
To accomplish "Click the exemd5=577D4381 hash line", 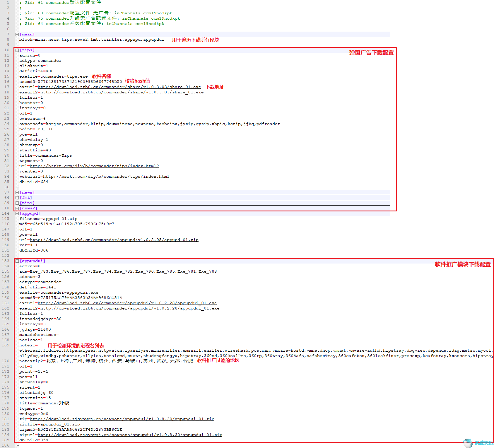I will pyautogui.click(x=71, y=82).
